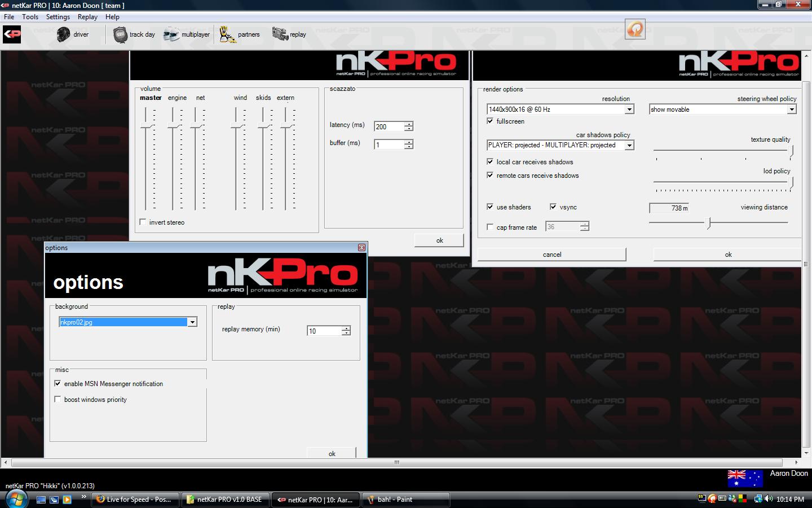Toggle enable MSN Messenger notification

point(58,383)
